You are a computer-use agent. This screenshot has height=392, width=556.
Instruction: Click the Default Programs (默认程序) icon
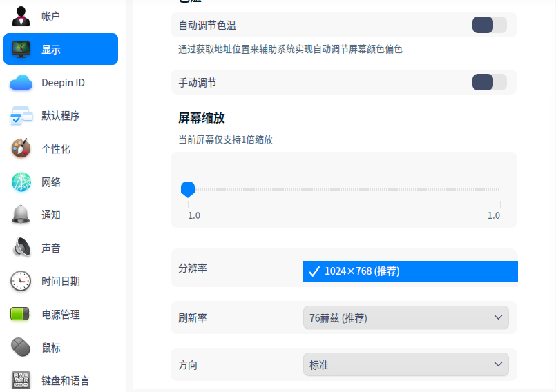click(21, 115)
